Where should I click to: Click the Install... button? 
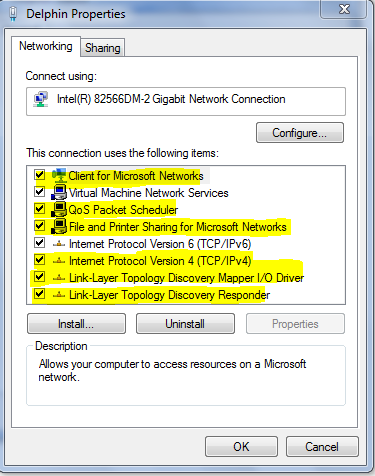76,324
